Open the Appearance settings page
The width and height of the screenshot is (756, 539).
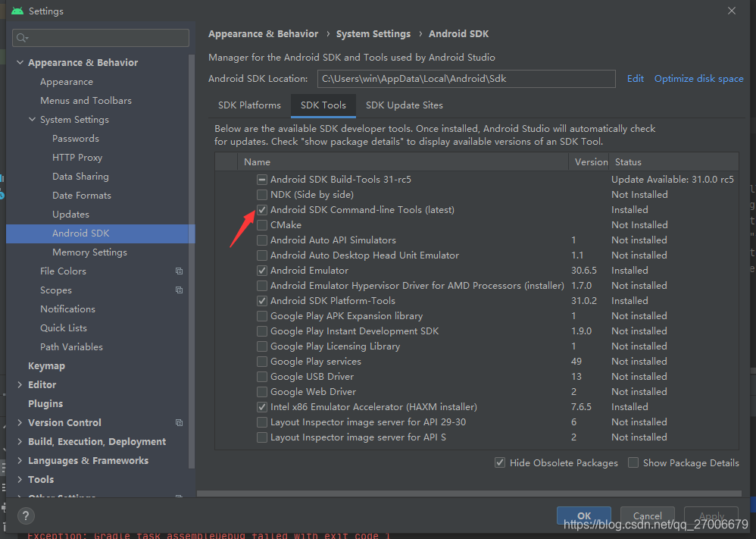[67, 82]
